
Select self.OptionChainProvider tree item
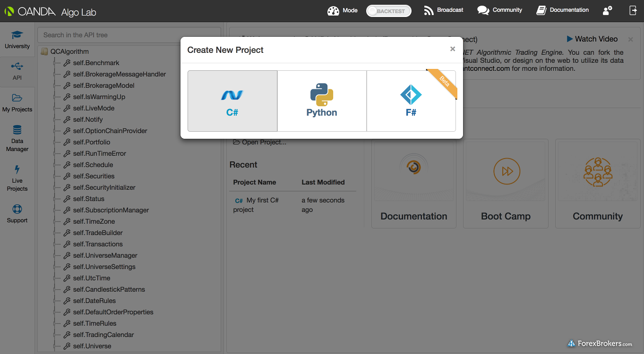point(110,131)
